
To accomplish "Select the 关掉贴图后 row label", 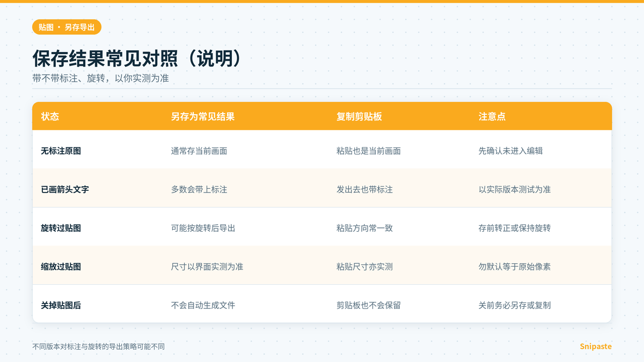I will tap(61, 305).
